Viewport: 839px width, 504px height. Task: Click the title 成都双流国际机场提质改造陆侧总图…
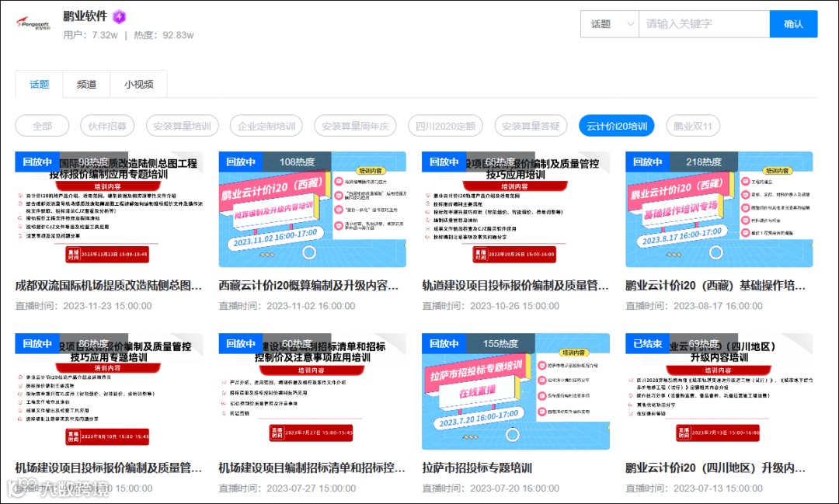109,286
